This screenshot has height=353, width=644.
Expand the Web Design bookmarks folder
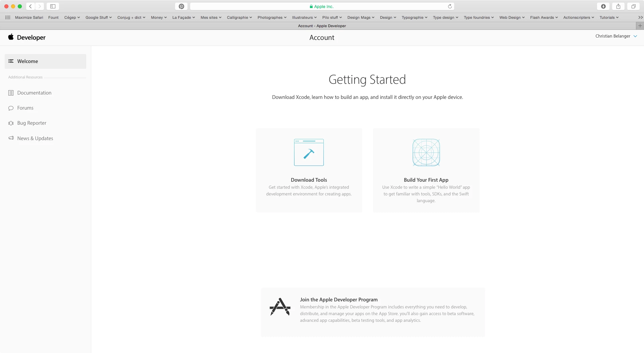point(512,17)
